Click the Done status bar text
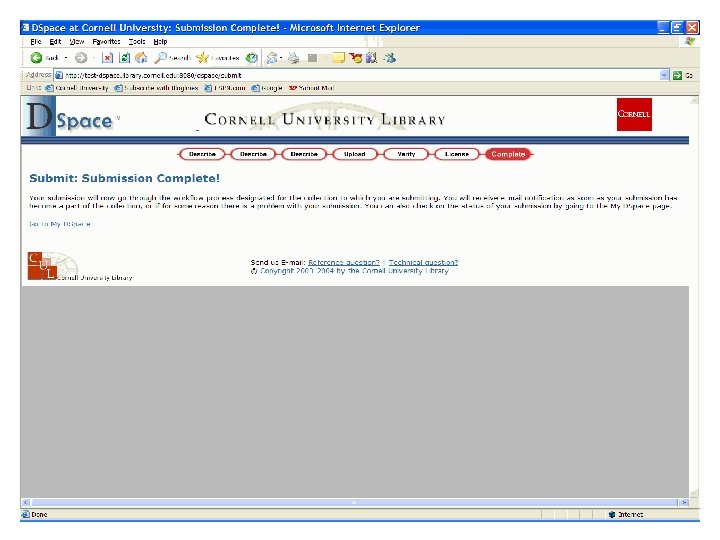Screen dimensions: 720x540 [x=39, y=514]
